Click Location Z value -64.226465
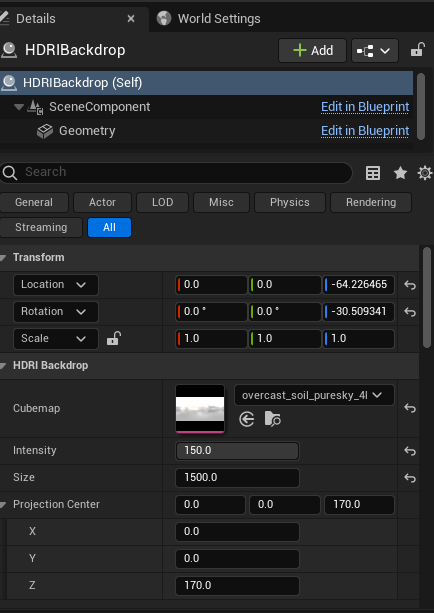 (359, 285)
